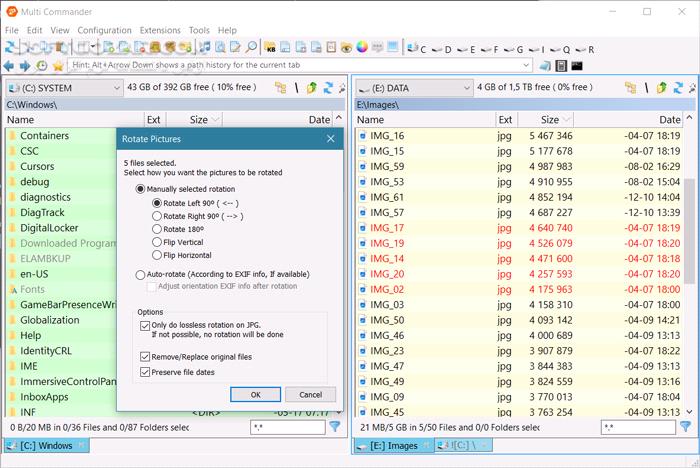Switch to the [C:] Windows tab
700x468 pixels.
(46, 445)
